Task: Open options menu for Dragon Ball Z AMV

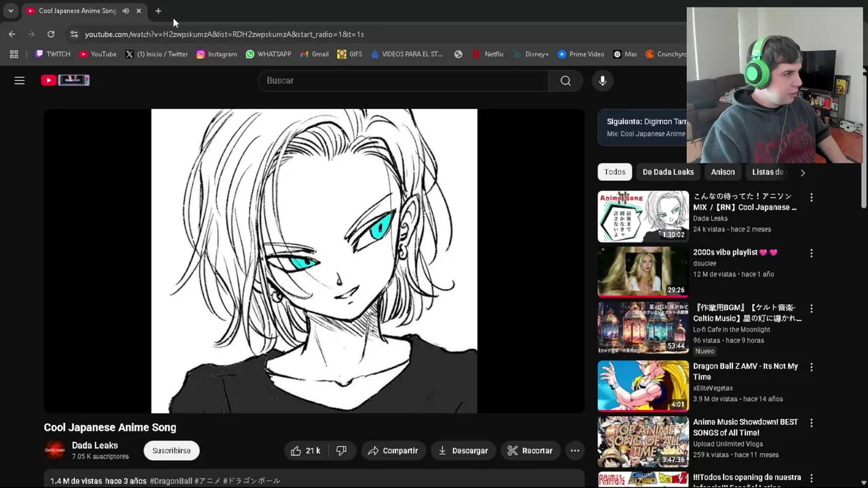Action: pos(811,367)
